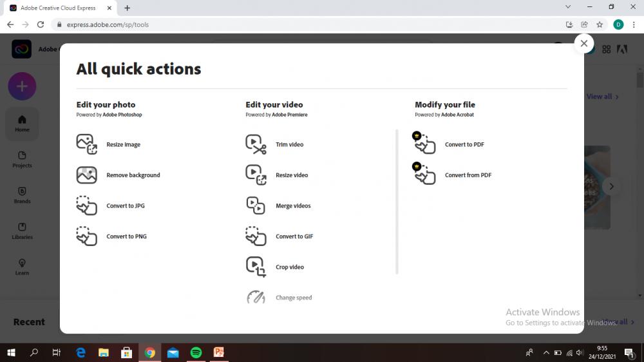Open File Explorer from the taskbar
This screenshot has width=644, height=362.
[104, 352]
